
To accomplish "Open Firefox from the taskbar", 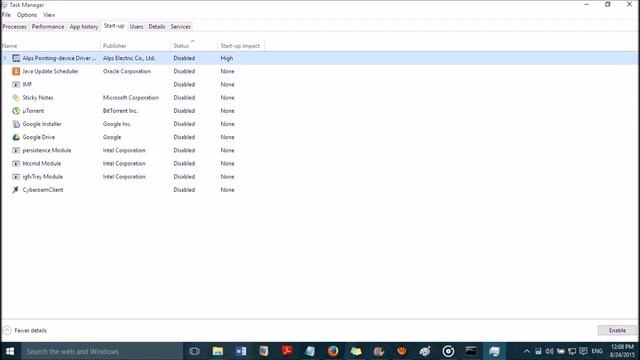I will point(333,351).
